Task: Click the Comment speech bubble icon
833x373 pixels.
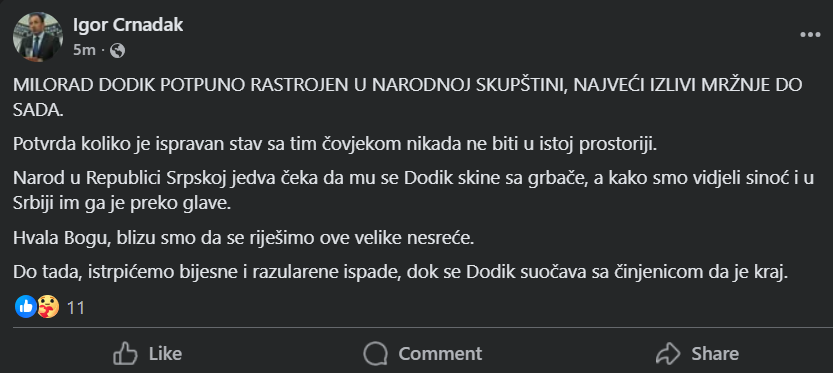Action: 376,353
